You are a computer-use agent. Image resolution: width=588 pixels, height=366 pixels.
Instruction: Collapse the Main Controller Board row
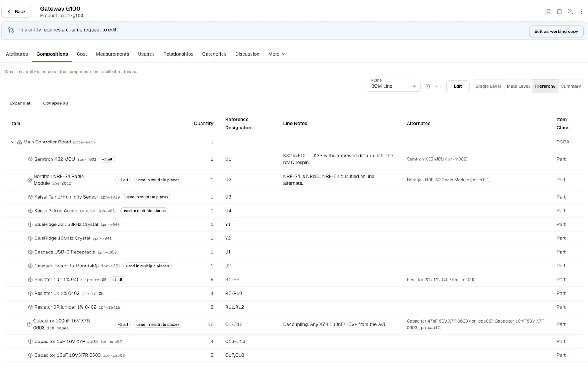(x=13, y=142)
